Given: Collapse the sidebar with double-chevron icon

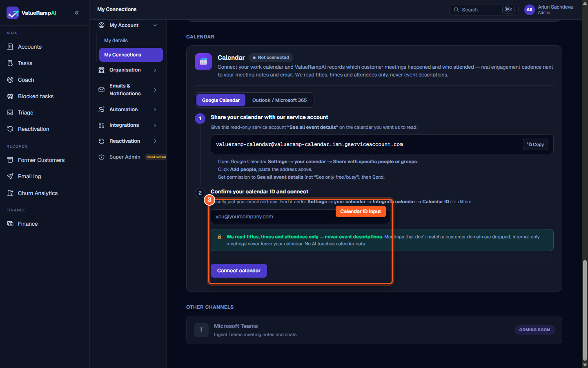Looking at the screenshot, I should click(x=77, y=13).
